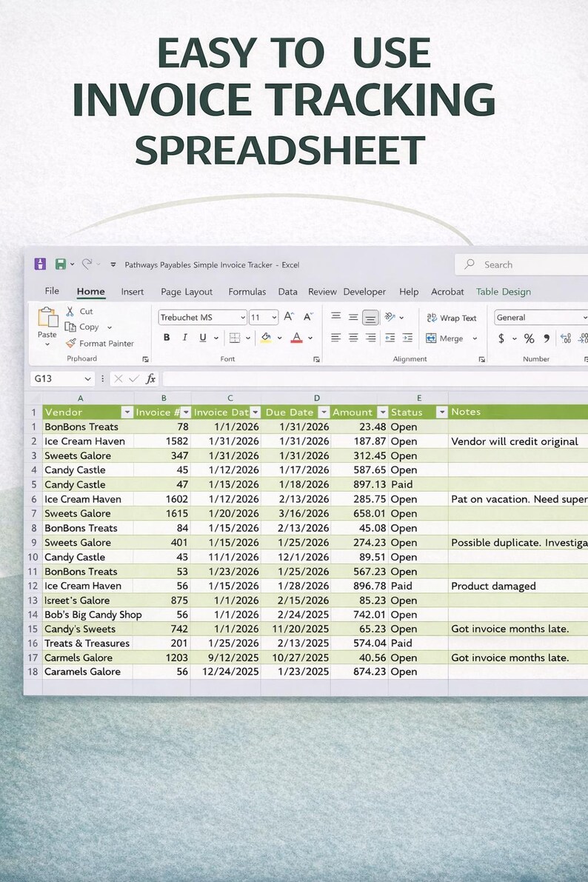Switch to the Review tab
588x882 pixels.
click(x=322, y=291)
